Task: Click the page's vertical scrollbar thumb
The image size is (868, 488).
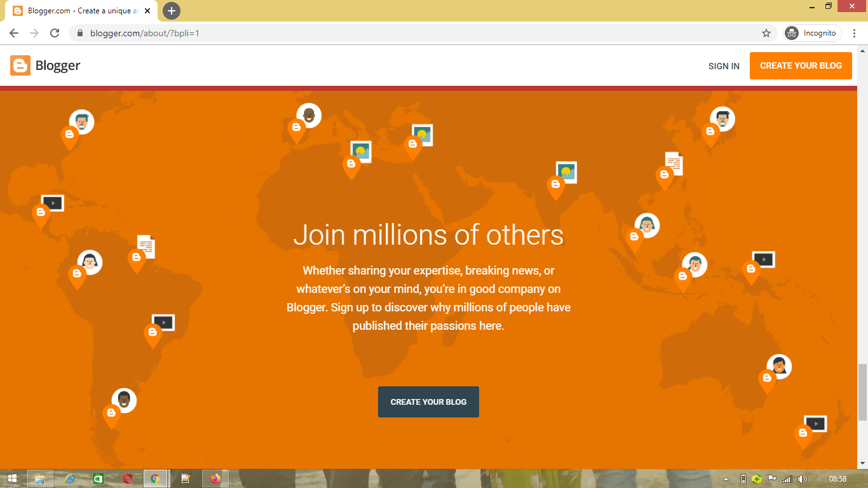Action: pyautogui.click(x=862, y=392)
